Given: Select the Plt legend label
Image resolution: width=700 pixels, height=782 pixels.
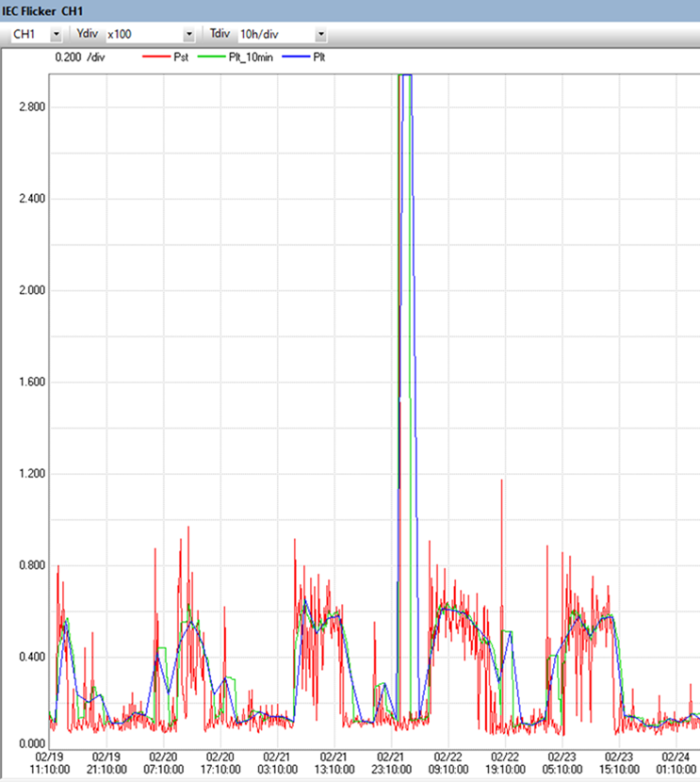Looking at the screenshot, I should (319, 57).
